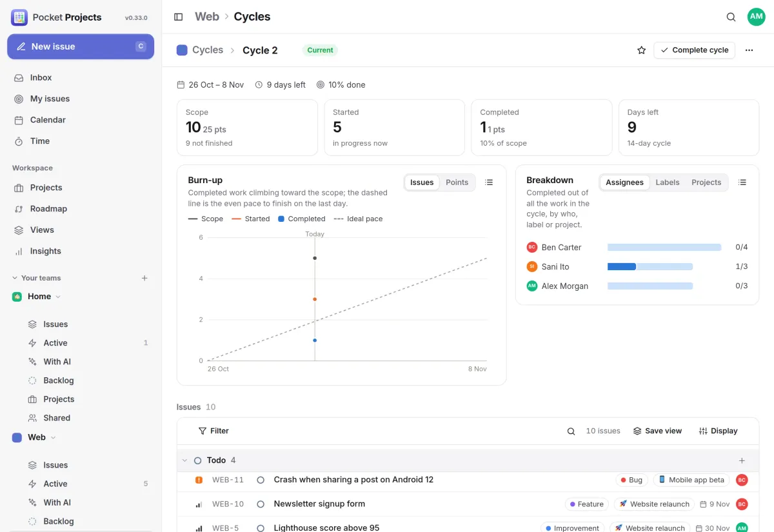Toggle the Started legend series
The width and height of the screenshot is (774, 532).
pyautogui.click(x=250, y=219)
